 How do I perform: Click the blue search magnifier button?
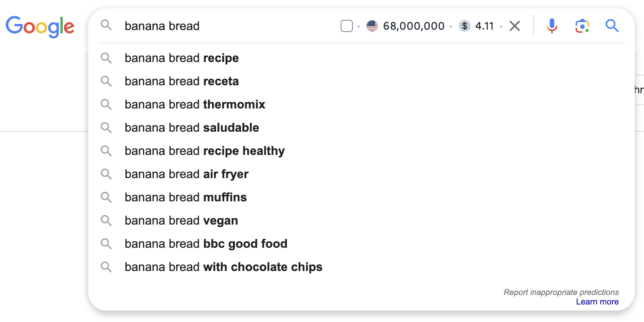(x=612, y=26)
